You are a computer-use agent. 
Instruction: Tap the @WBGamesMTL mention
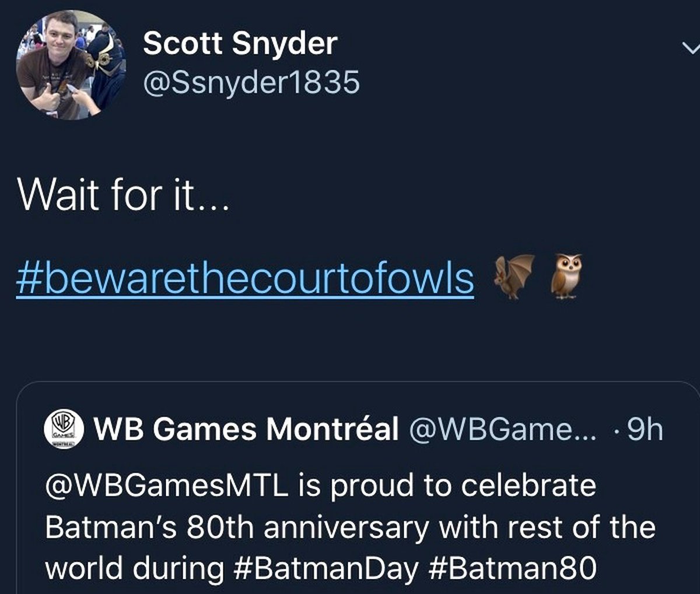[166, 486]
